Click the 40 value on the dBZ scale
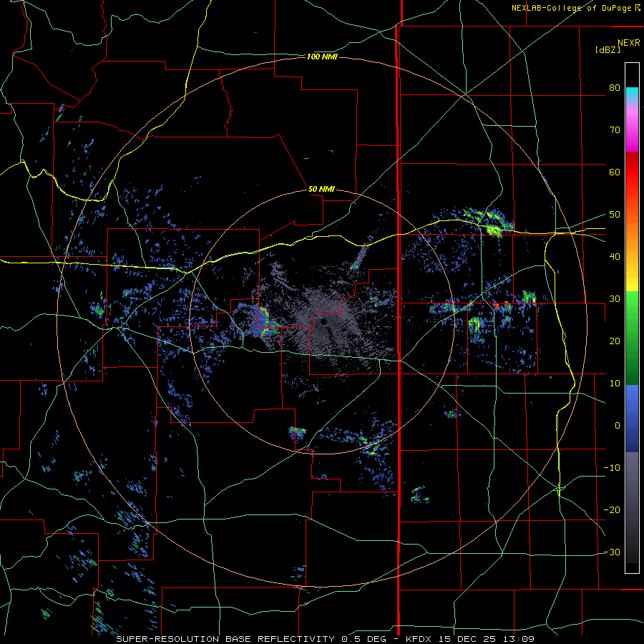Image resolution: width=644 pixels, height=644 pixels. click(x=615, y=257)
